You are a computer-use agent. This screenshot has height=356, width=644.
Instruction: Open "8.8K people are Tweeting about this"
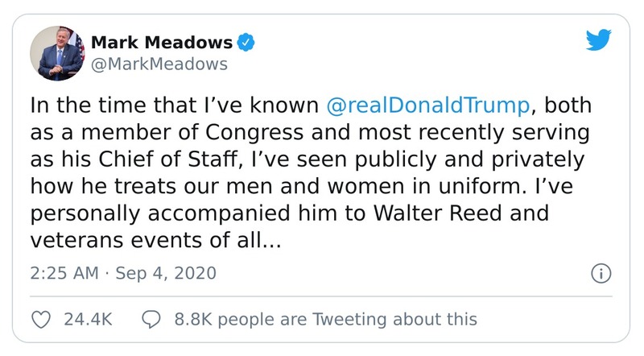pyautogui.click(x=325, y=319)
